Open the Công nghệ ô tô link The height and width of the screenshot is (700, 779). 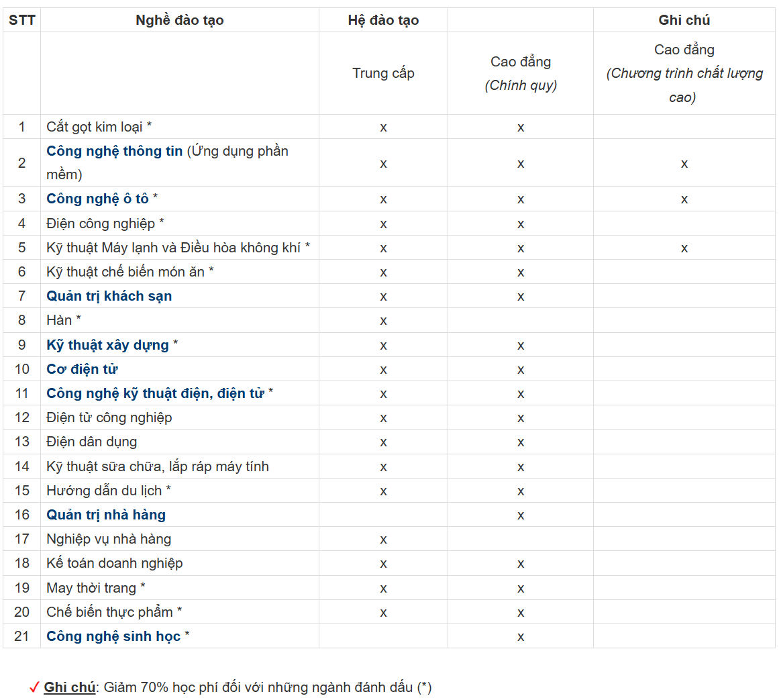pyautogui.click(x=97, y=199)
